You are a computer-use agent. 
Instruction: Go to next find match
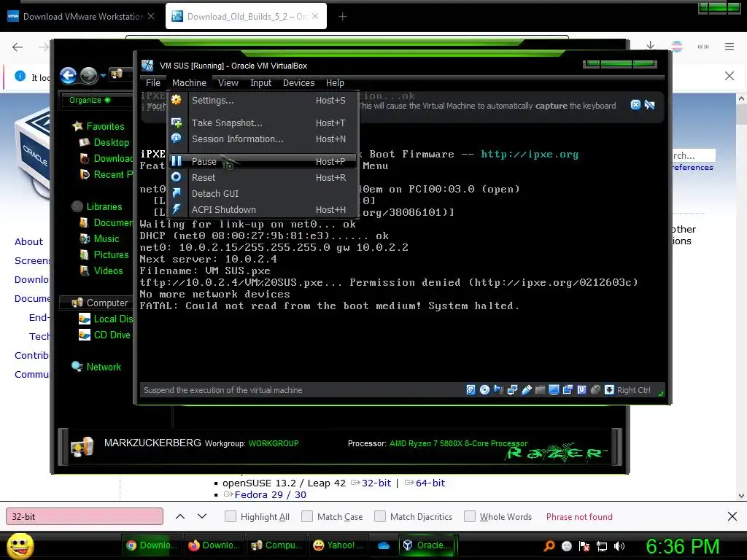pos(202,517)
